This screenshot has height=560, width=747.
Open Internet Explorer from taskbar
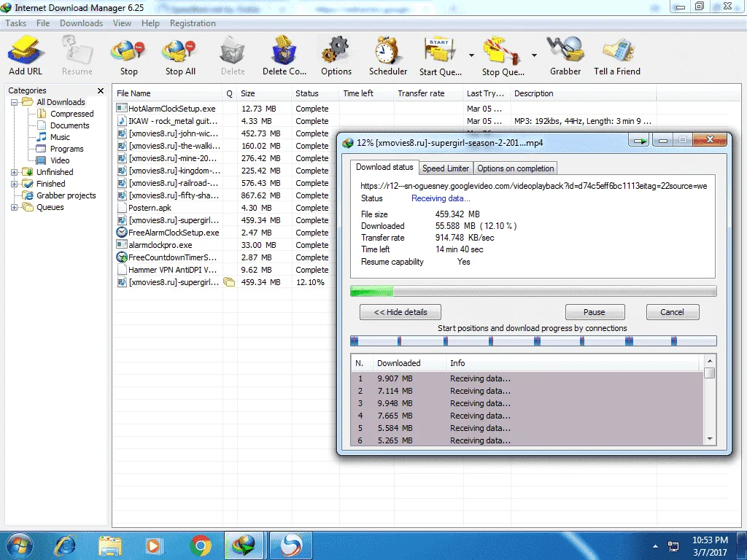pos(65,546)
